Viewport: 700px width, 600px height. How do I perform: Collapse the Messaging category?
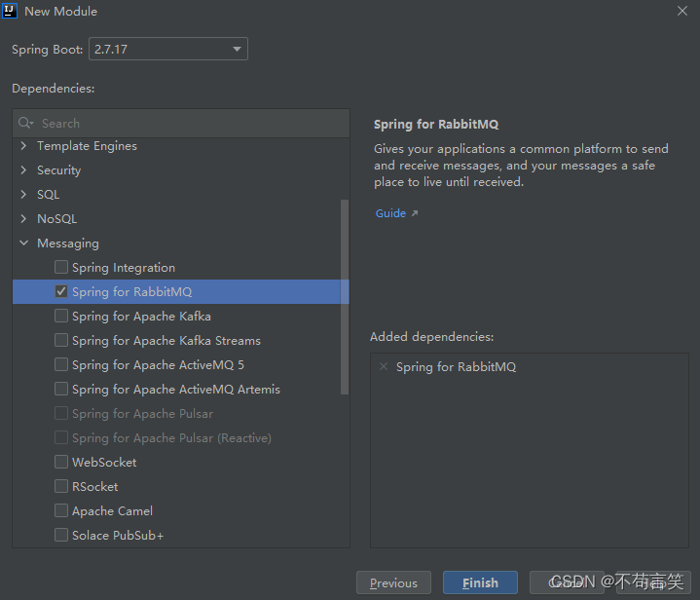23,244
